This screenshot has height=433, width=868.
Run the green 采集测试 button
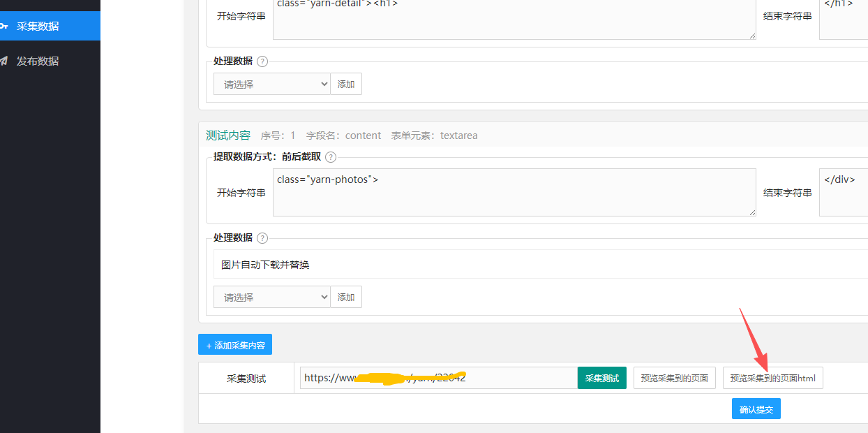point(601,378)
